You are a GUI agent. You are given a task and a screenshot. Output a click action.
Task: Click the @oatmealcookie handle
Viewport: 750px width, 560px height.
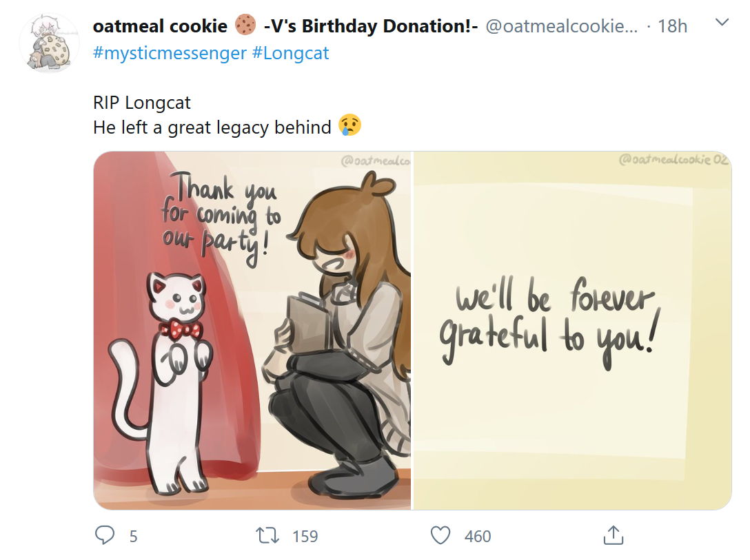(562, 26)
